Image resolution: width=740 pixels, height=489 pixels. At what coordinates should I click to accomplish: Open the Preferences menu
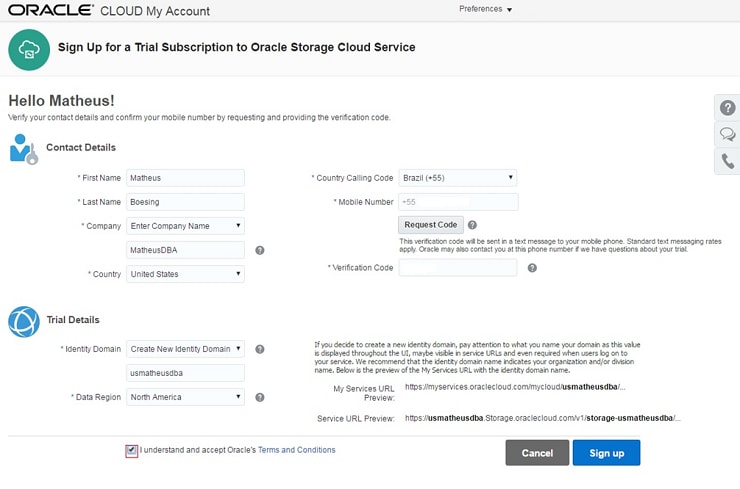click(x=485, y=9)
